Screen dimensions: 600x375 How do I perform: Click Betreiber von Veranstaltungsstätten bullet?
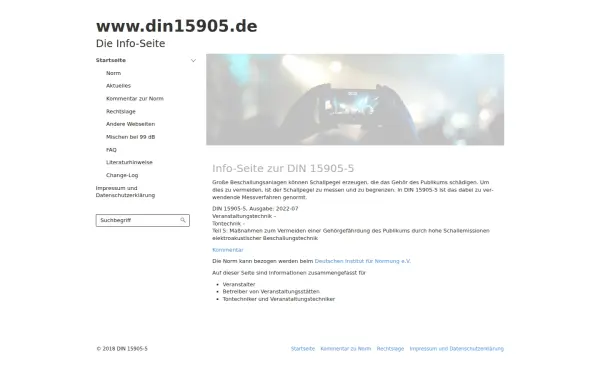pos(271,292)
